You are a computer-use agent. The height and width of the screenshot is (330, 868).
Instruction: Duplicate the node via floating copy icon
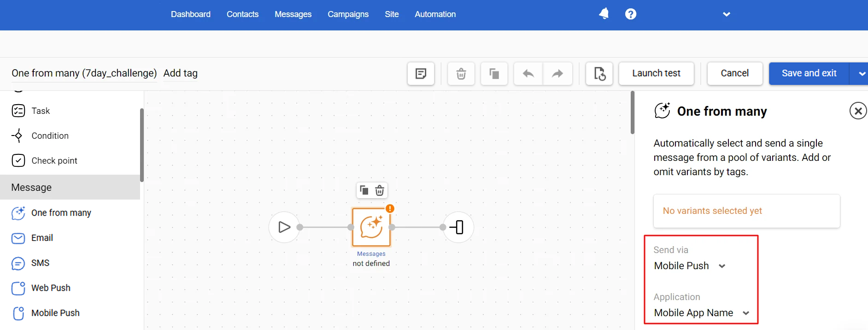click(x=364, y=190)
